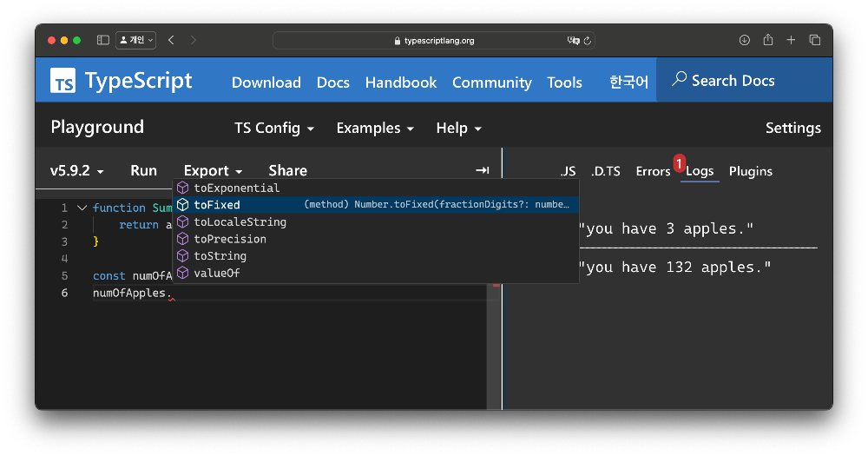Go to the Handbook link

401,83
